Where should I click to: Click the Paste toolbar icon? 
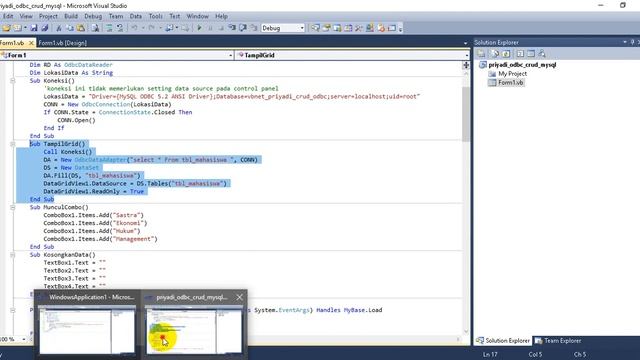click(81, 28)
